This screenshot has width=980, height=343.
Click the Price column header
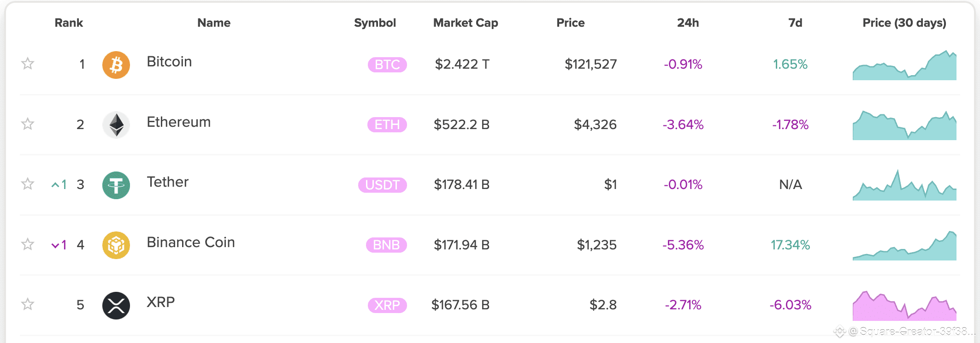570,23
